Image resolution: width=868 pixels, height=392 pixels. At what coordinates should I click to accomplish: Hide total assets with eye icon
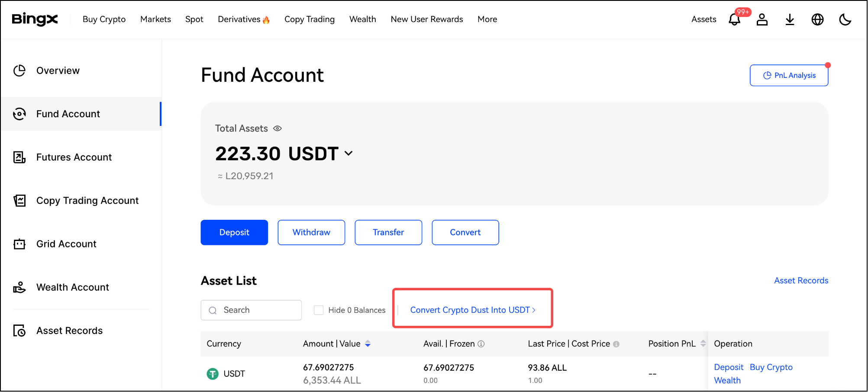point(278,129)
